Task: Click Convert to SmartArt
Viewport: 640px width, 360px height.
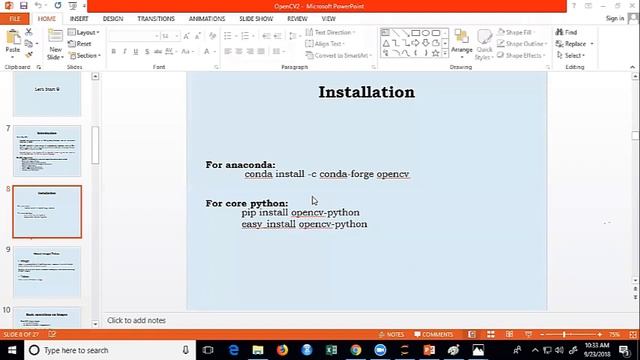Action: point(338,55)
